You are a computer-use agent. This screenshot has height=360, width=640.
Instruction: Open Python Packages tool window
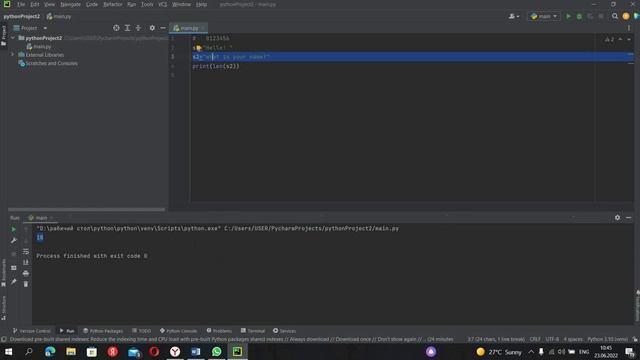(x=103, y=331)
